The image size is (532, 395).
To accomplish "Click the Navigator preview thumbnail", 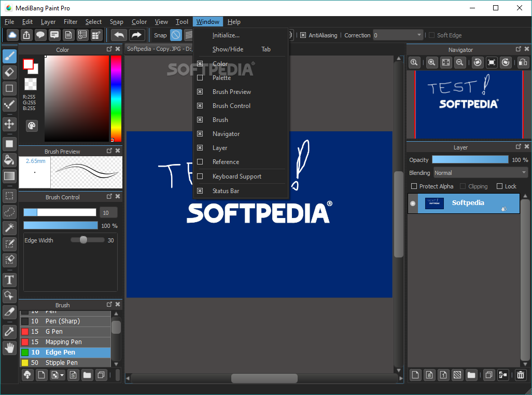I will click(469, 105).
